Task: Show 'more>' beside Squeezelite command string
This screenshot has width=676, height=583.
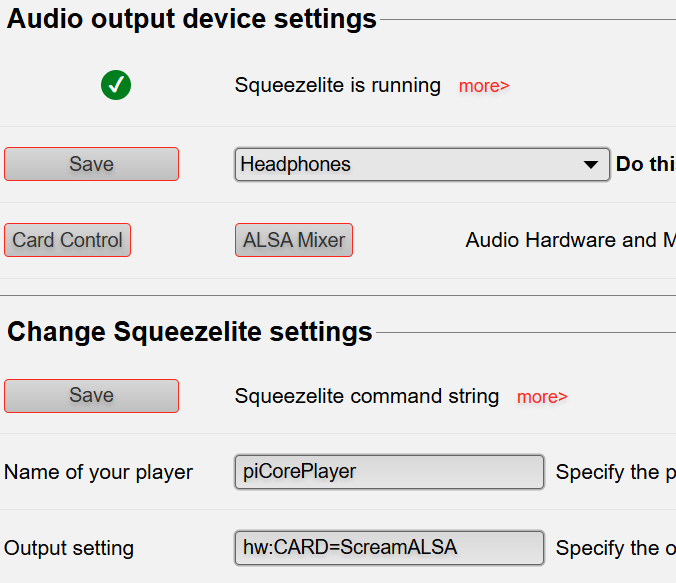Action: pyautogui.click(x=542, y=397)
